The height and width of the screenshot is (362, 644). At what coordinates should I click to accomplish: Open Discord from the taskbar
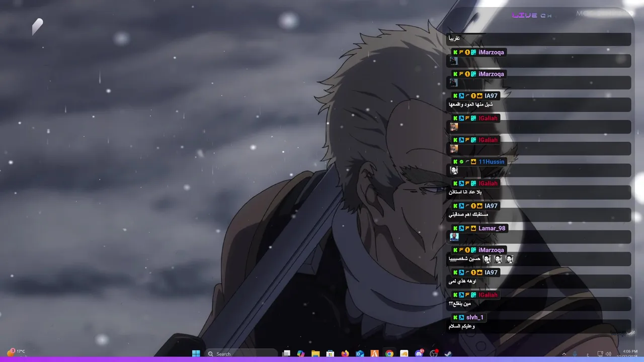point(419,353)
